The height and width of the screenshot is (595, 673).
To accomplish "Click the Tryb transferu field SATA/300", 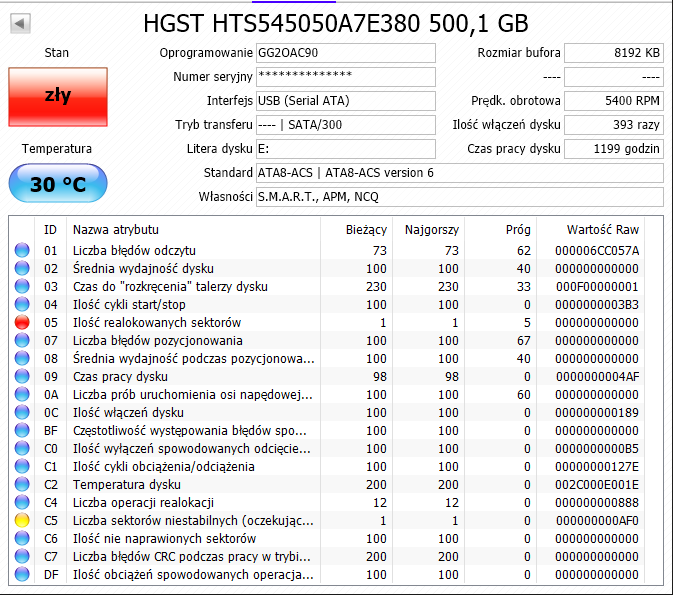I will point(346,125).
